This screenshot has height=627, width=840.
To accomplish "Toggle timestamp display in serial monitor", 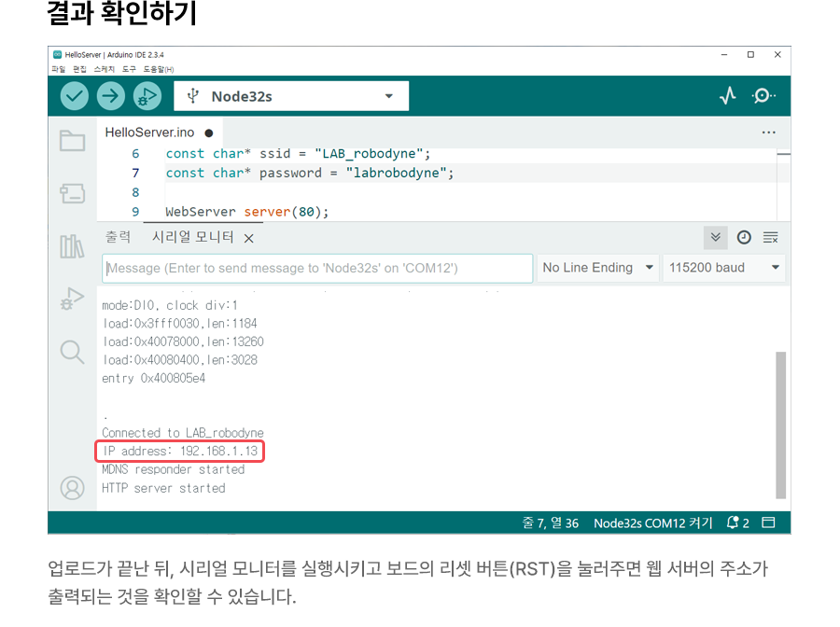I will [744, 238].
